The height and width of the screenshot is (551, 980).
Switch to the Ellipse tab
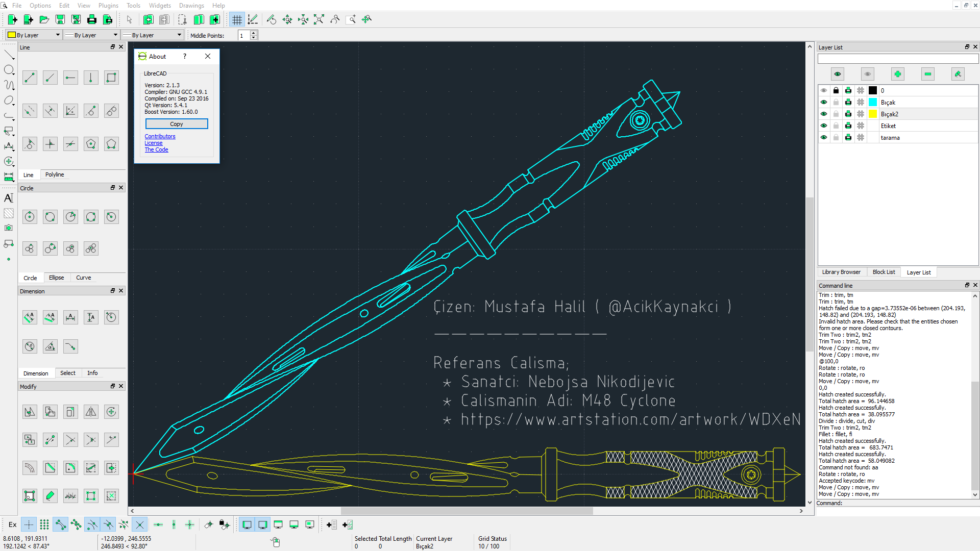point(56,278)
